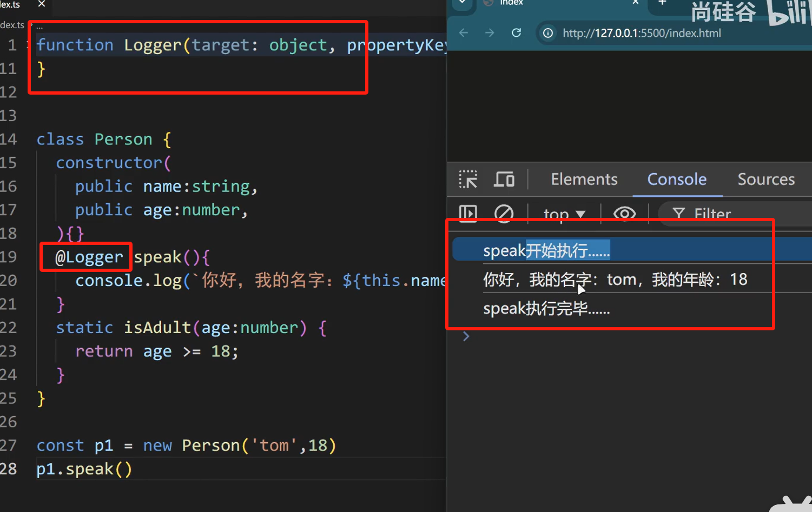Click line number 14 in the gutter
The image size is (812, 512).
[9, 139]
